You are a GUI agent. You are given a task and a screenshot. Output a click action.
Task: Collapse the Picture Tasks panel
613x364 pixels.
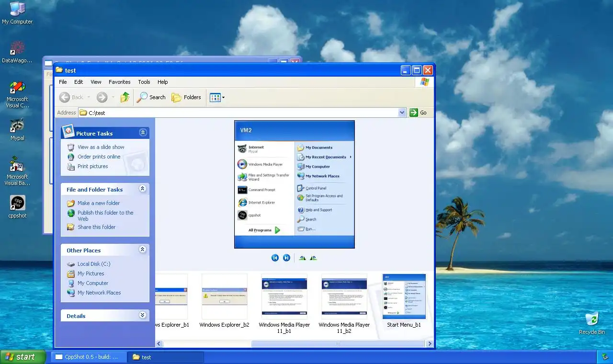click(x=143, y=133)
